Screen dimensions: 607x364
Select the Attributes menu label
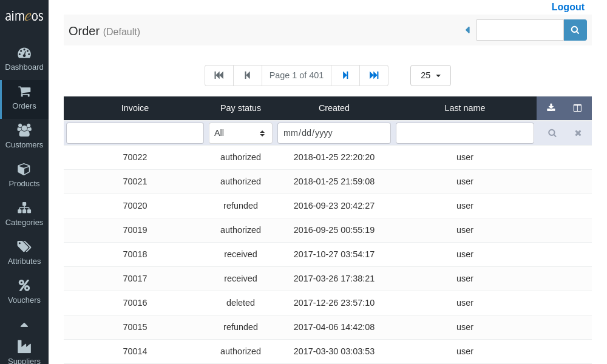(x=24, y=261)
